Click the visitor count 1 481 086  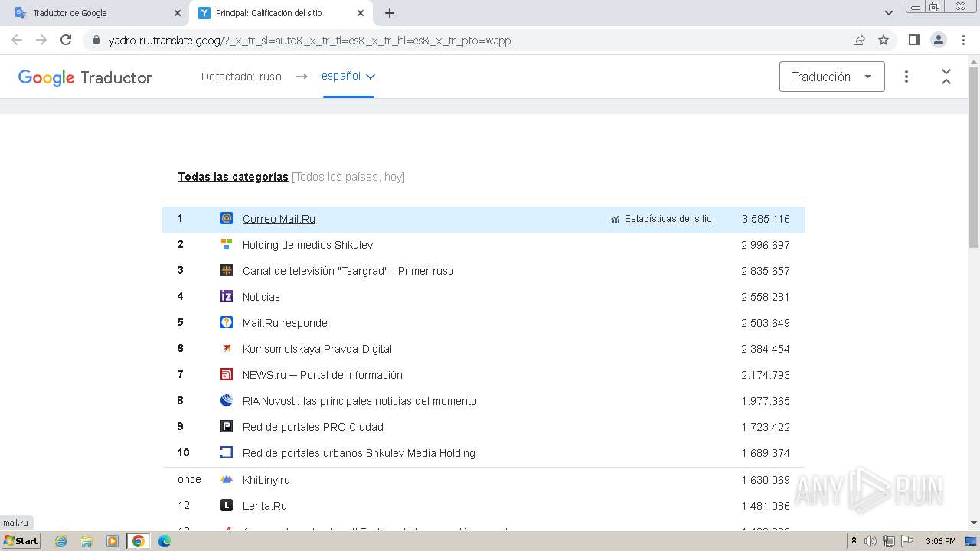pos(766,506)
